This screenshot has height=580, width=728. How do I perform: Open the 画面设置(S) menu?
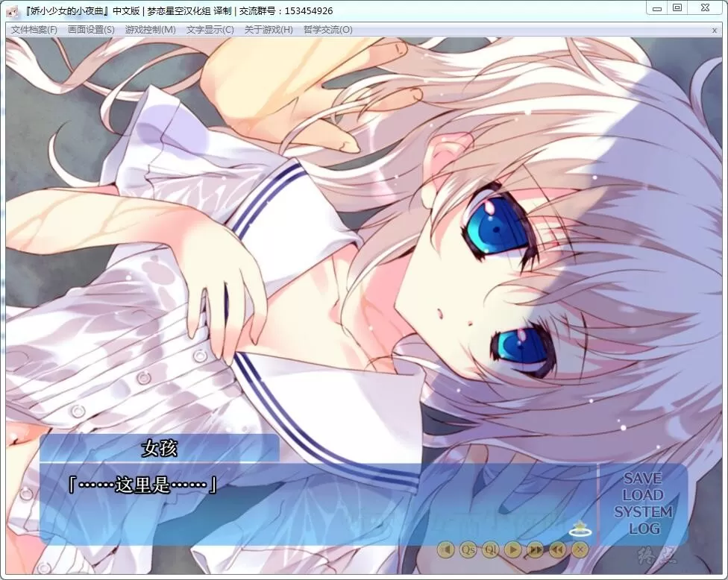point(91,30)
